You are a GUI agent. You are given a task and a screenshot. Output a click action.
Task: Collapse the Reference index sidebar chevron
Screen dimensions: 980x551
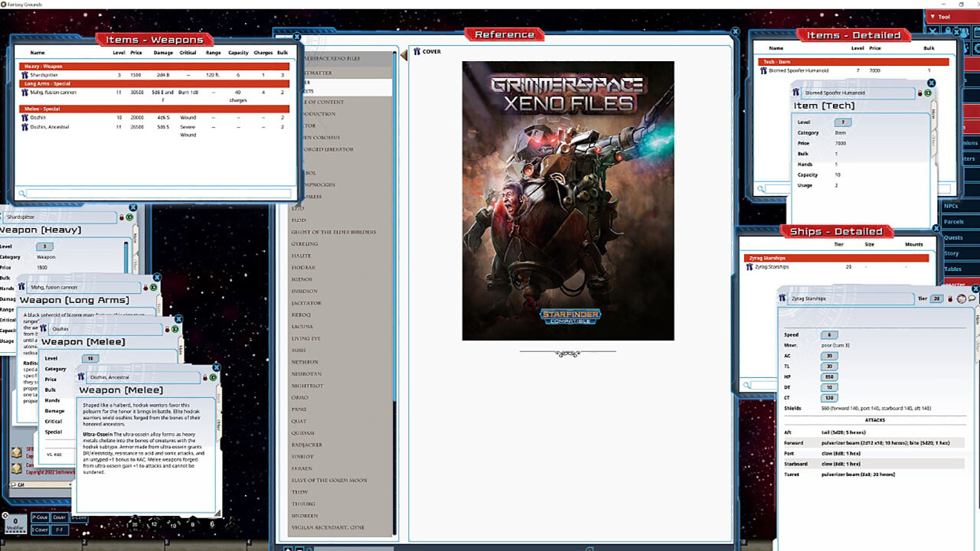coord(403,56)
